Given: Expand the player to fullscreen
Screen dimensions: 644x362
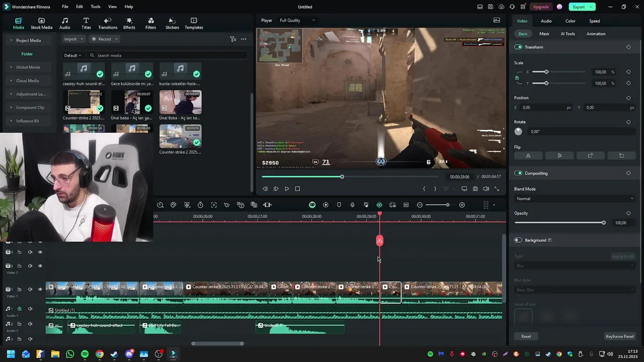Looking at the screenshot, I should coord(497,189).
